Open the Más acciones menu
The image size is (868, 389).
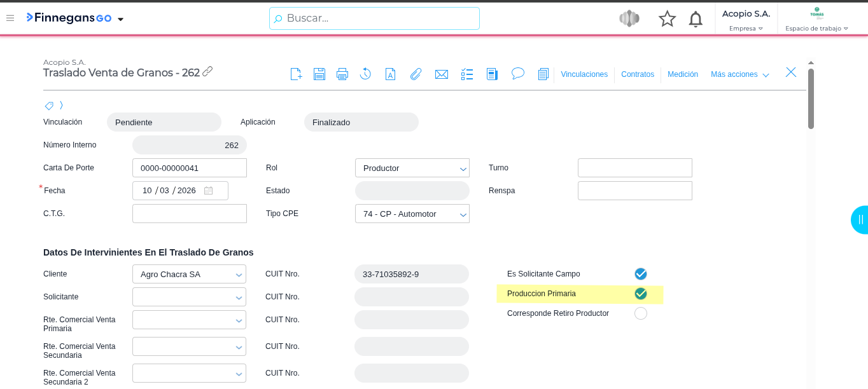739,74
